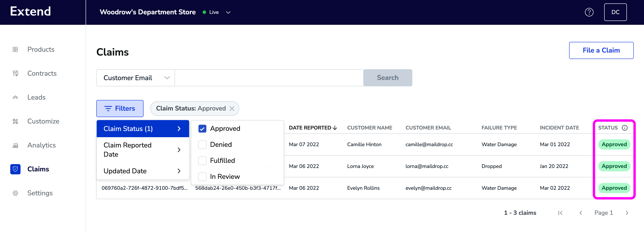The image size is (644, 231).
Task: Open the Leads section
Action: click(x=37, y=97)
